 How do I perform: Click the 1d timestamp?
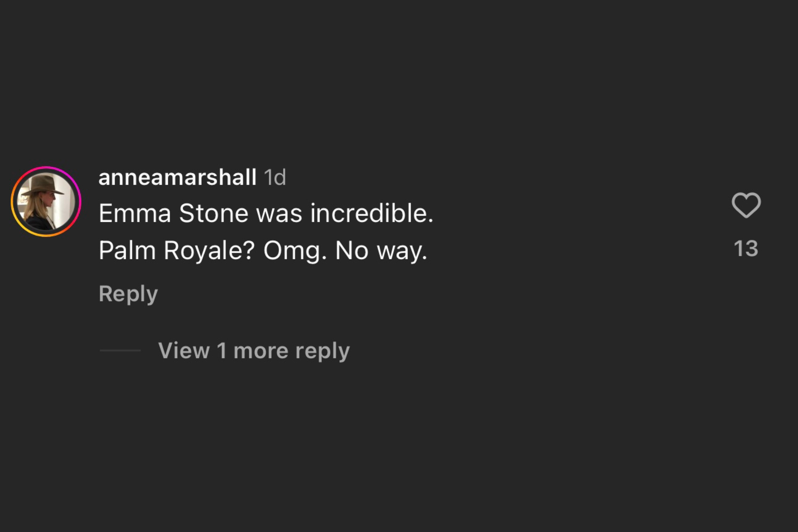(275, 177)
